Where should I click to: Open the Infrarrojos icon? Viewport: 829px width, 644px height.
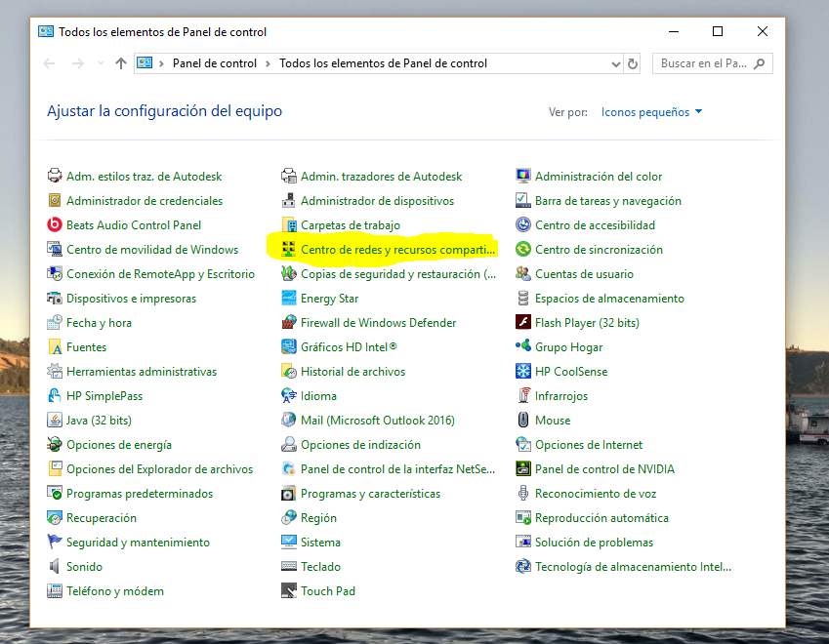click(x=522, y=396)
